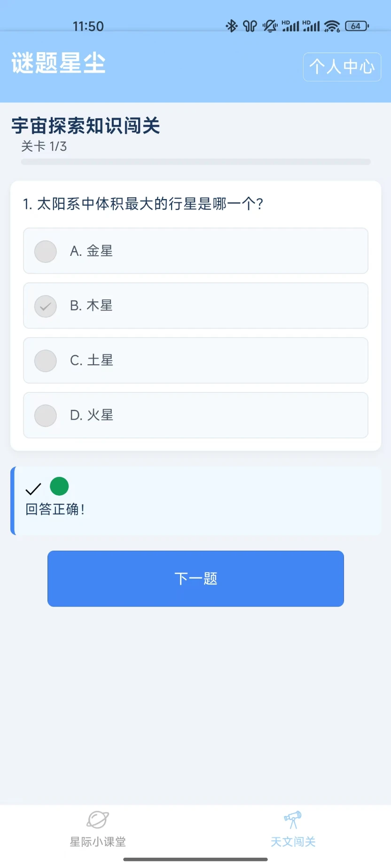Select radio button for B. 木星
Viewport: 391px width, 868px height.
[46, 306]
